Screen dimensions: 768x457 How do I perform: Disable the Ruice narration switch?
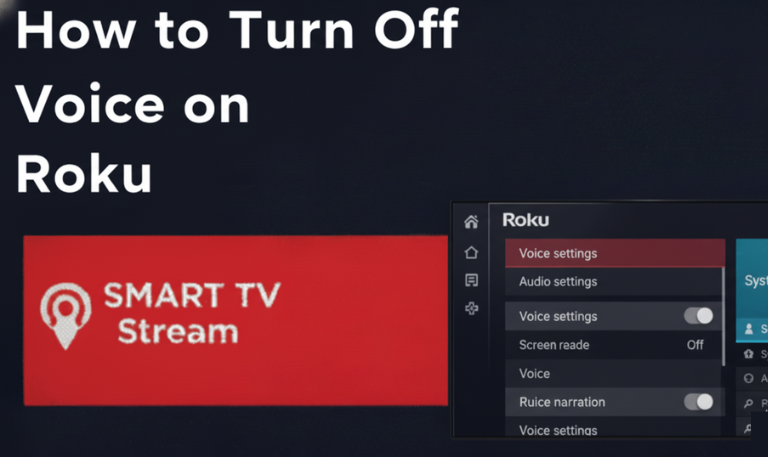click(698, 402)
